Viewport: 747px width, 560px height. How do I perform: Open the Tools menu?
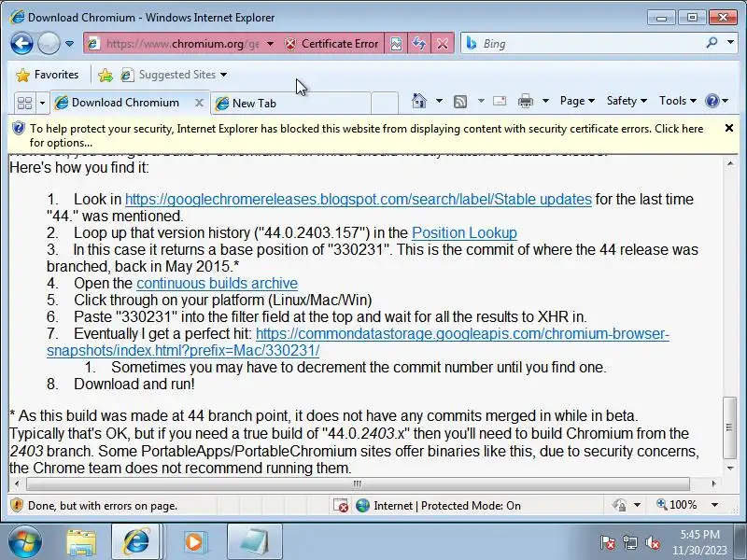click(x=678, y=101)
